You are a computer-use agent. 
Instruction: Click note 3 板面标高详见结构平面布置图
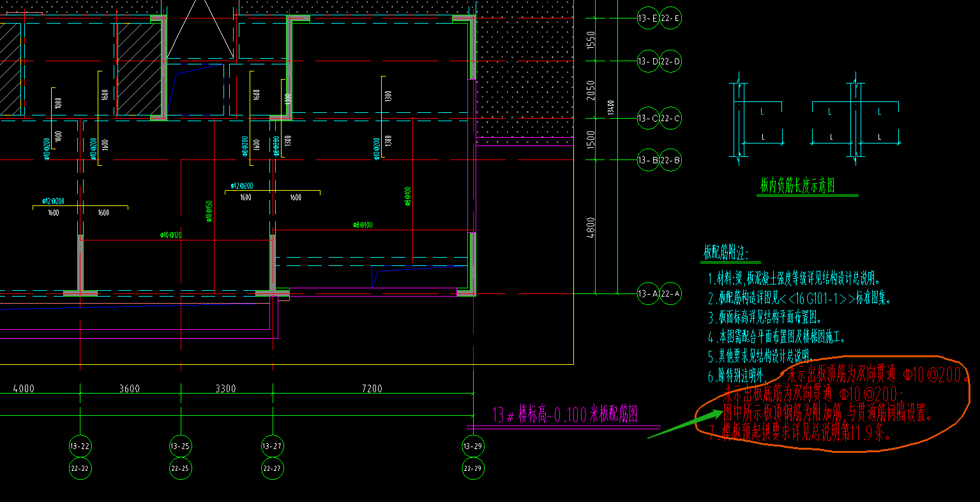point(765,317)
